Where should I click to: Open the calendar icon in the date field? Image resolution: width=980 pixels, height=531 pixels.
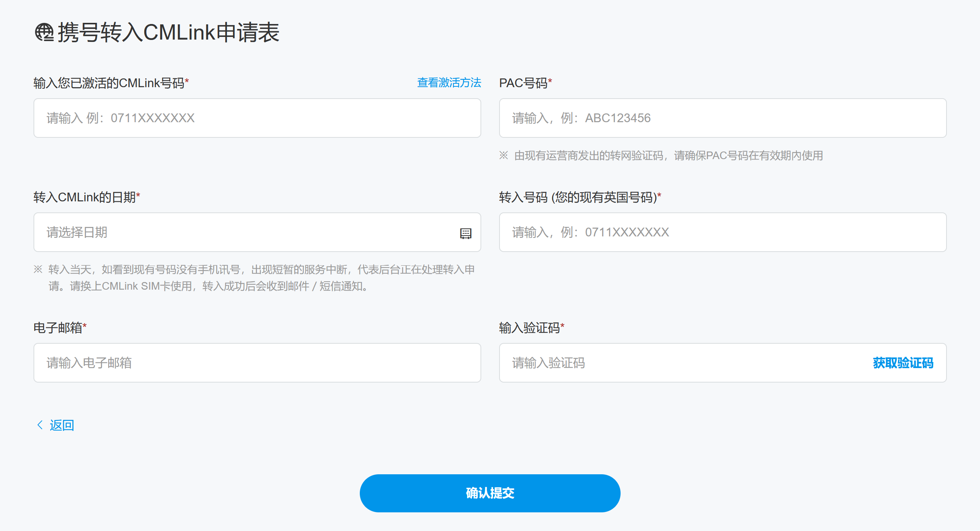(466, 233)
